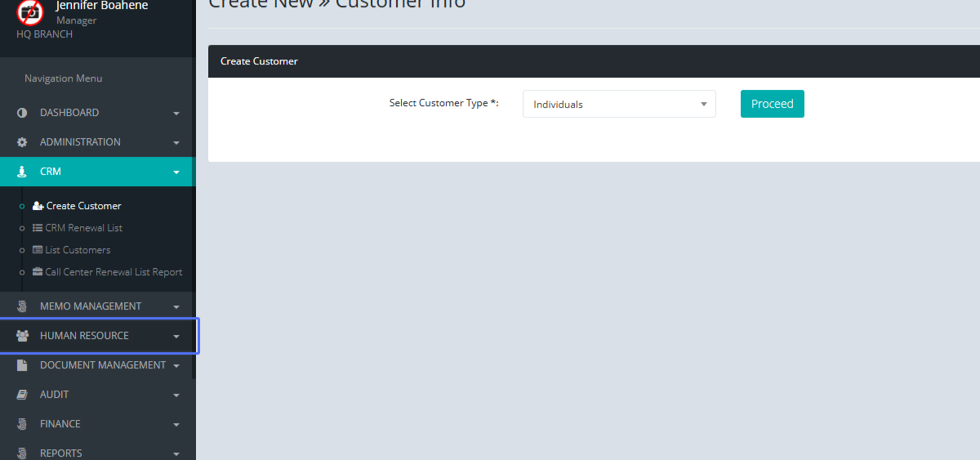The image size is (980, 460).
Task: Expand the Audit menu chevron
Action: tap(176, 395)
